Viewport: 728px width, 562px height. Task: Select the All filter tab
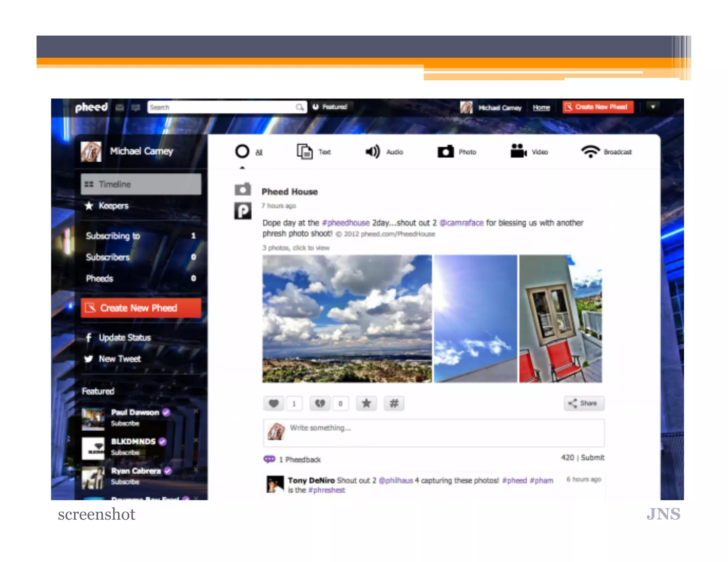pyautogui.click(x=249, y=152)
